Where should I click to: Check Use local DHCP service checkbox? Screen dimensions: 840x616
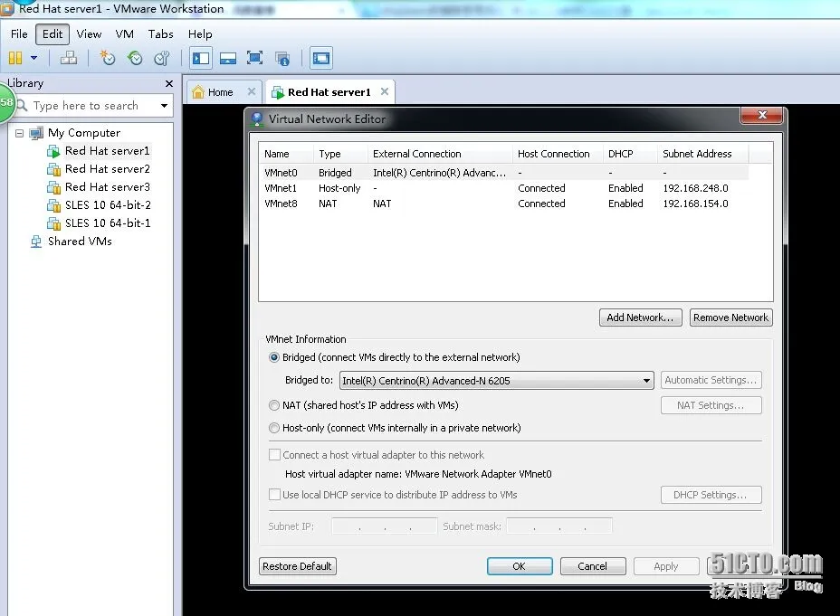274,495
